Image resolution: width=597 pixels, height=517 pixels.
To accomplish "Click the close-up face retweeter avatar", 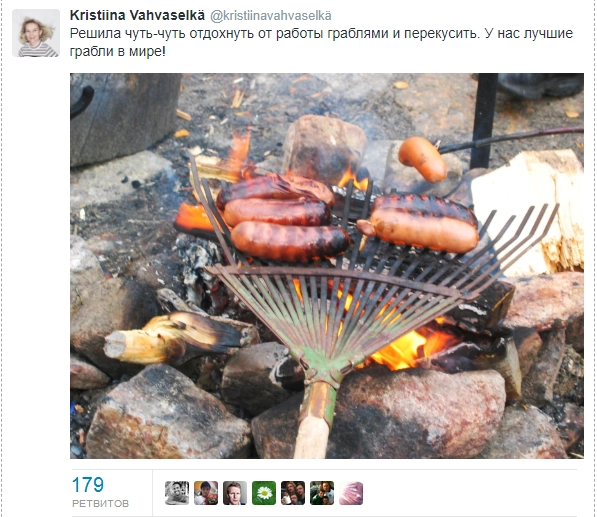I will click(235, 493).
